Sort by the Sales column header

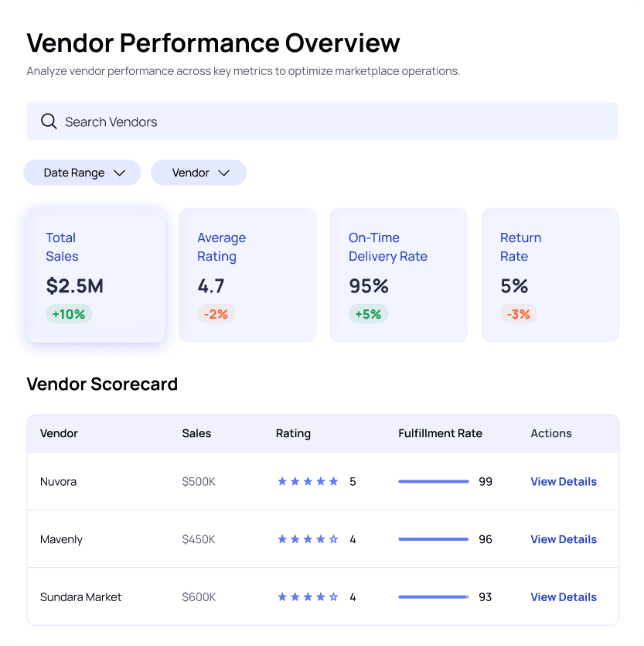pos(196,433)
